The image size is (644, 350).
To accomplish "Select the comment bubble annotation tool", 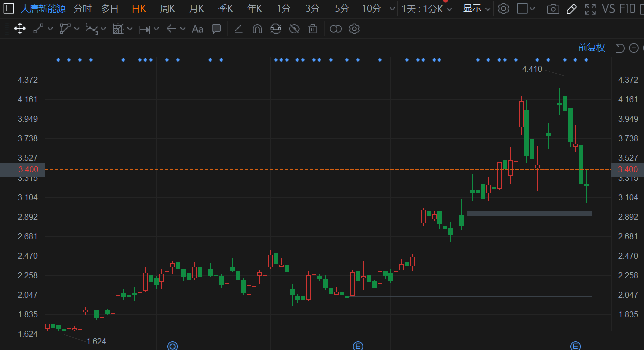I will [216, 29].
